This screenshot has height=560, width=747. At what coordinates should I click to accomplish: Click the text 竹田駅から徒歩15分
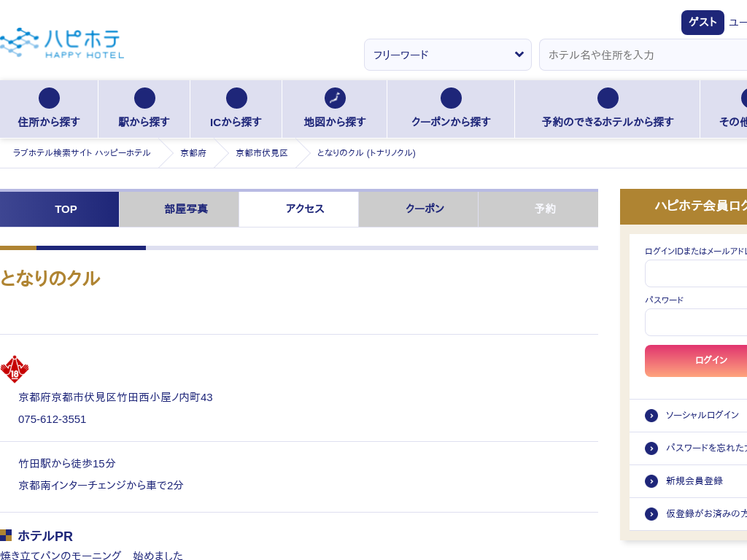pos(67,463)
